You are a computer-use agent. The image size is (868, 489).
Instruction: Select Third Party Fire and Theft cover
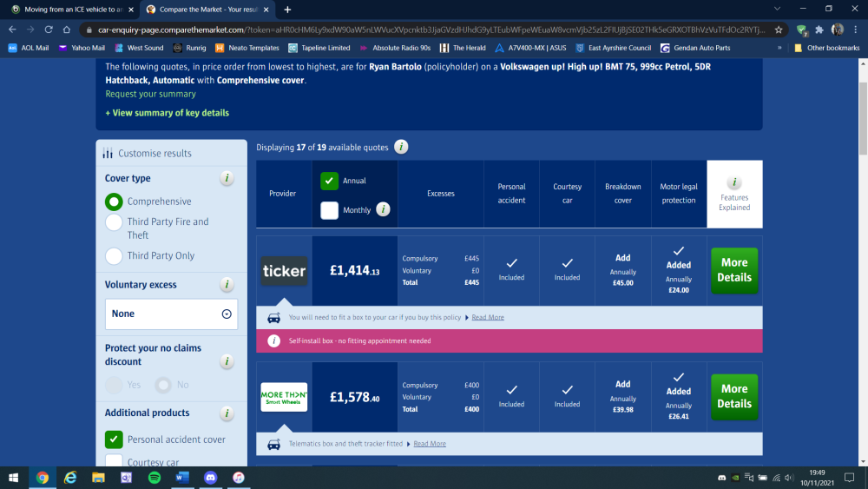pyautogui.click(x=114, y=222)
